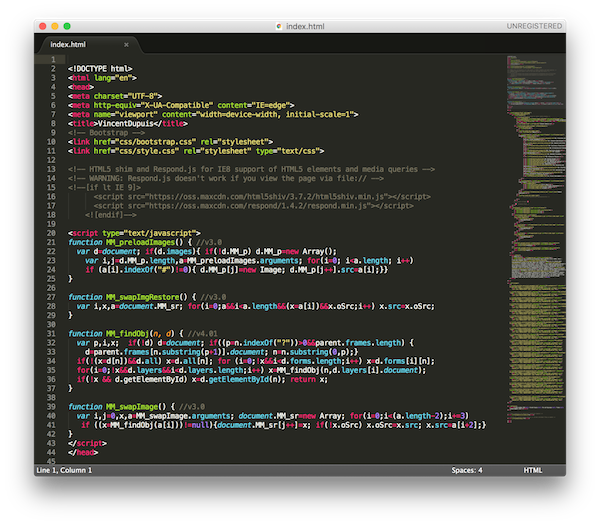Click the respond.min.js script URL

[260, 206]
